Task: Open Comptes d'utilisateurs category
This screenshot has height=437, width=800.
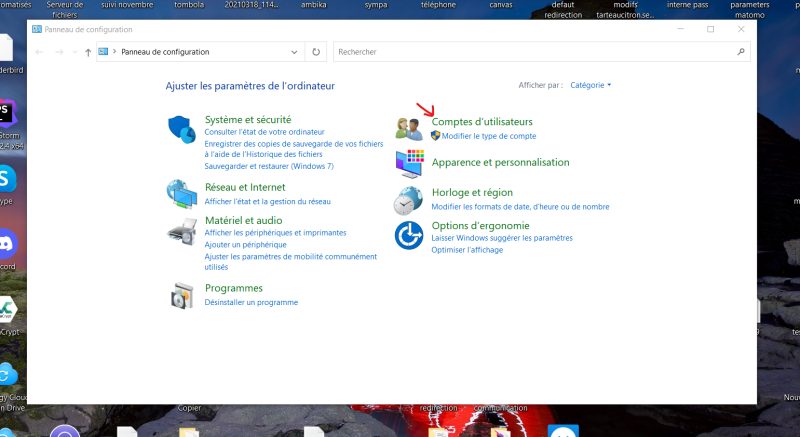Action: point(482,122)
